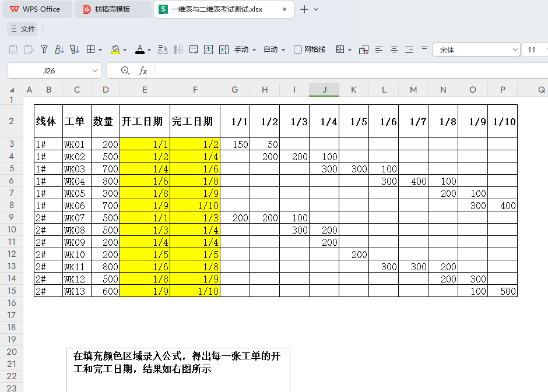Click the wrap text icon
548x392 pixels.
(x=194, y=50)
